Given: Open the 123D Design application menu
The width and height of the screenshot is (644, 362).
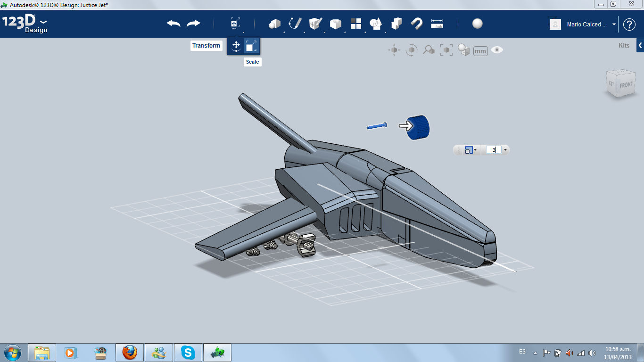Looking at the screenshot, I should tap(25, 24).
